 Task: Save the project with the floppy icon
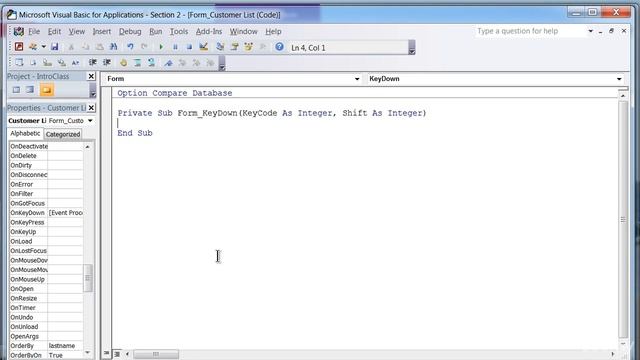point(54,47)
